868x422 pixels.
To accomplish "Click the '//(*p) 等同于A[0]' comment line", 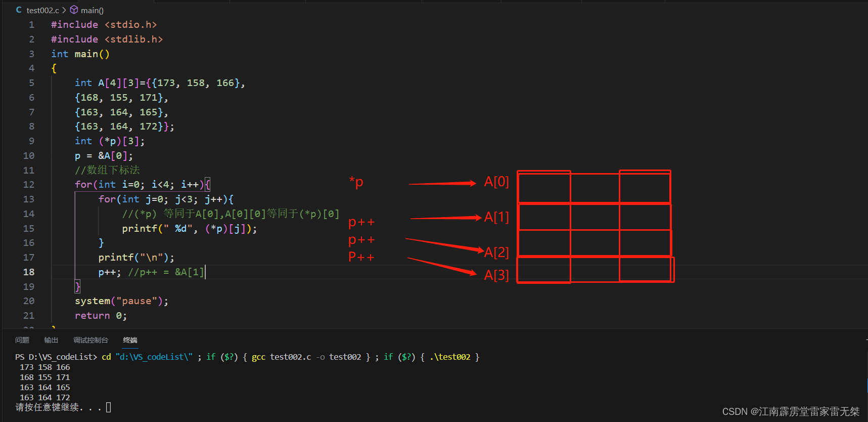I will [231, 214].
